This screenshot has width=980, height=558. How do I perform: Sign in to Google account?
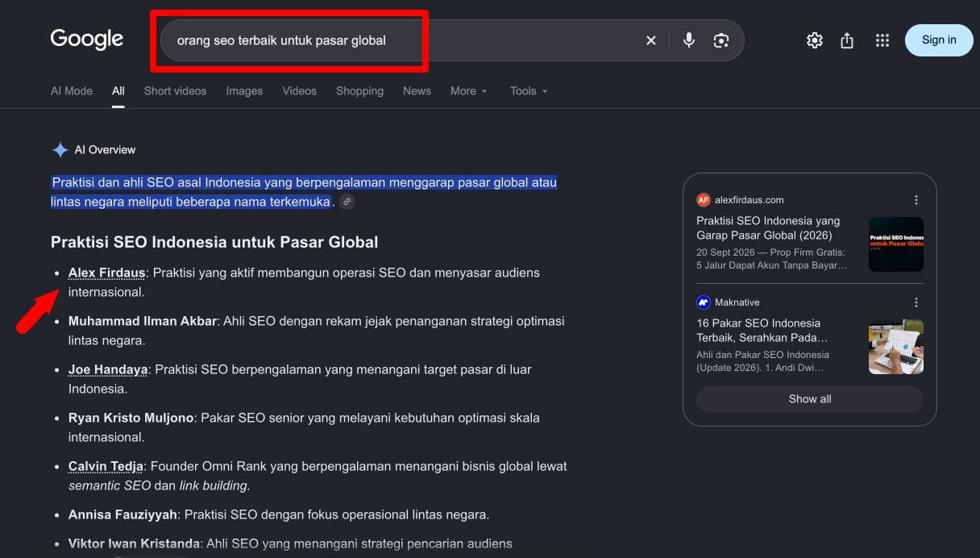[x=939, y=40]
